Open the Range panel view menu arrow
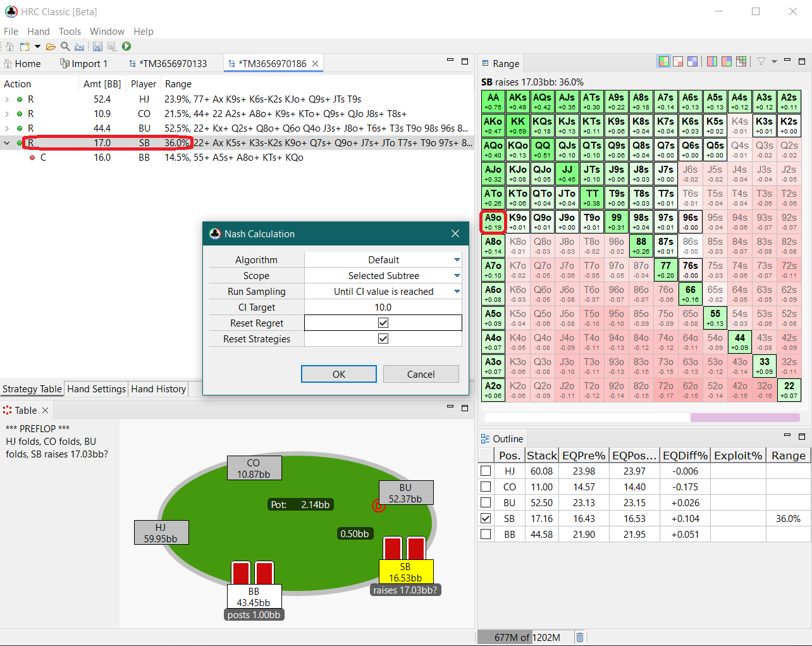This screenshot has height=646, width=812. pyautogui.click(x=774, y=61)
